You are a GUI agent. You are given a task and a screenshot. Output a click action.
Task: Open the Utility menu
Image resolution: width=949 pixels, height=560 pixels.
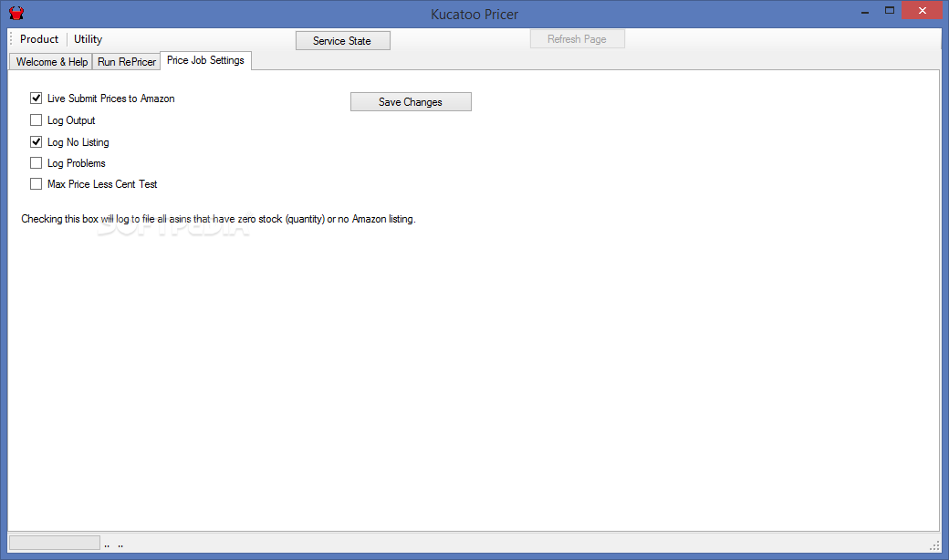88,39
